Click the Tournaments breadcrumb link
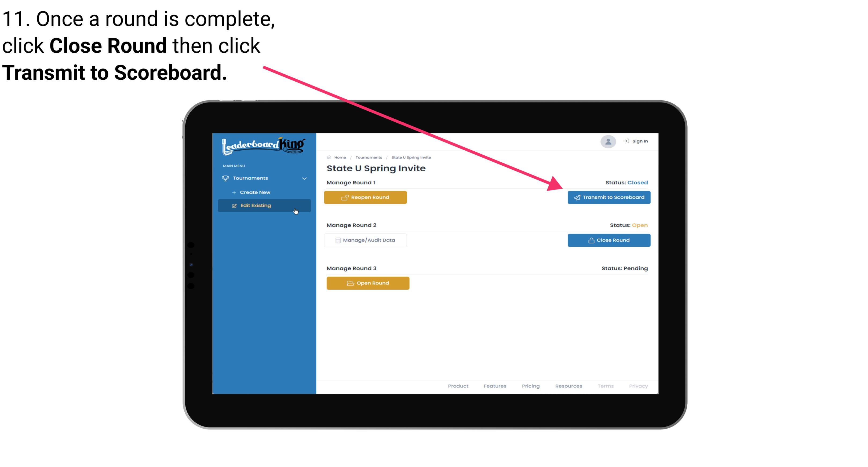This screenshot has height=467, width=868. (368, 157)
